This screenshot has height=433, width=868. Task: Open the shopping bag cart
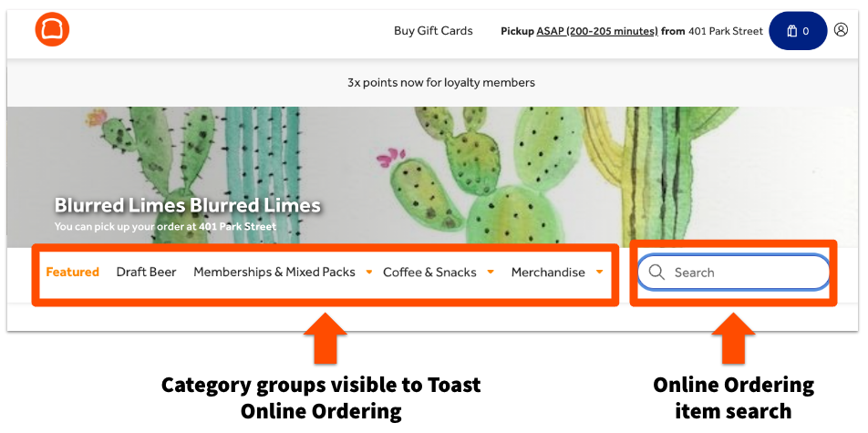click(797, 31)
